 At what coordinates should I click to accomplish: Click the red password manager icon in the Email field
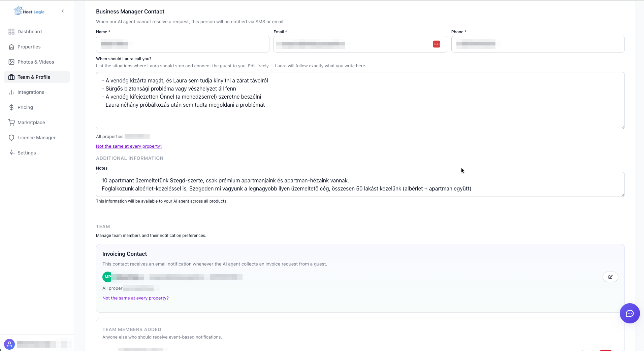click(x=437, y=44)
